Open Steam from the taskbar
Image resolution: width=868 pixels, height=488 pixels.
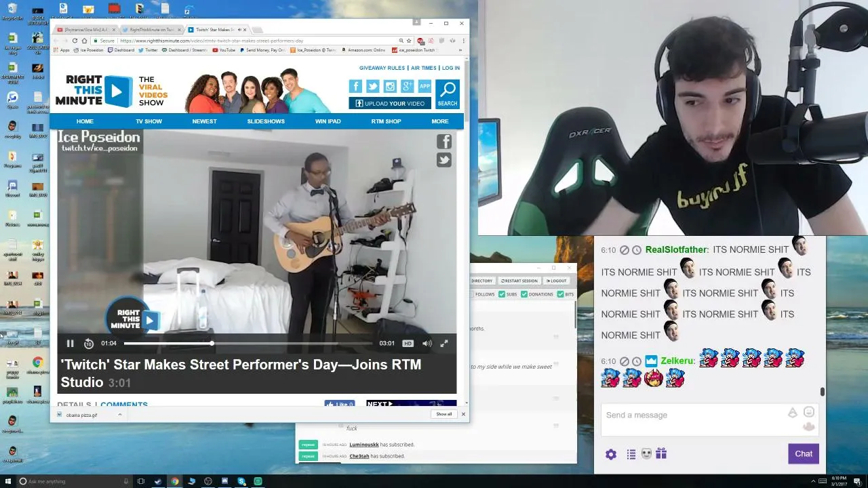click(158, 481)
